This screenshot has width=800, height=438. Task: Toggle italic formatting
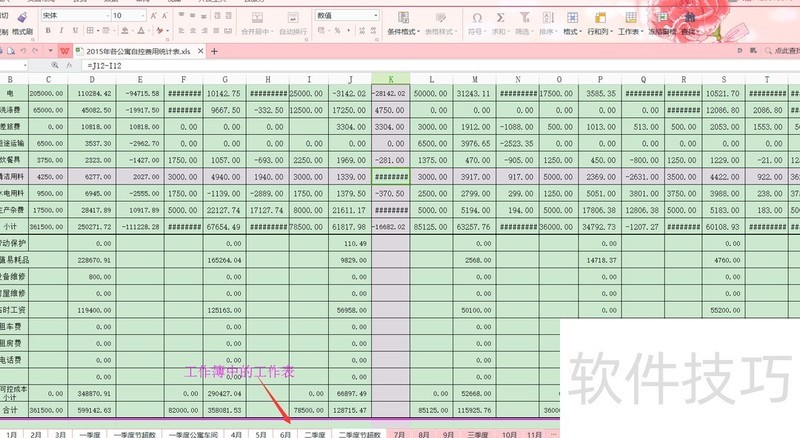tap(61, 31)
